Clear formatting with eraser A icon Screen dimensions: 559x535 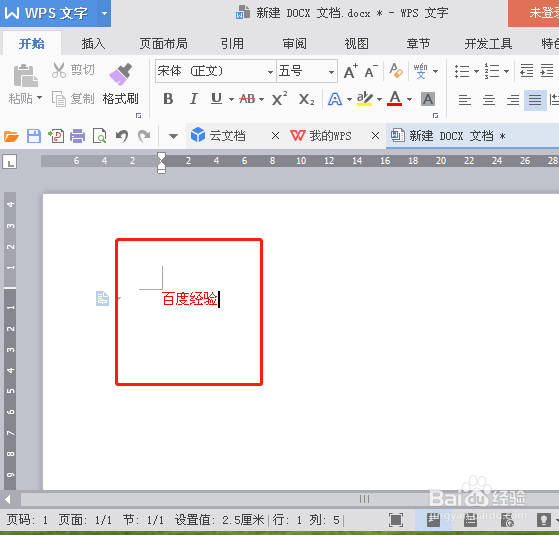396,71
